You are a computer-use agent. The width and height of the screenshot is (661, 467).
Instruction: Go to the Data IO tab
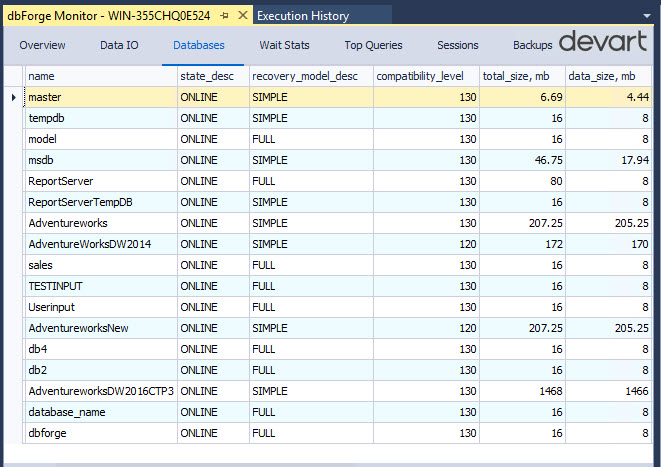point(119,45)
